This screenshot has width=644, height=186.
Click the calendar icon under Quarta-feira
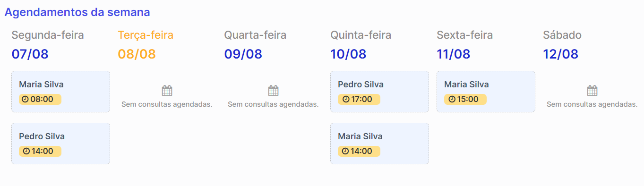pyautogui.click(x=273, y=91)
